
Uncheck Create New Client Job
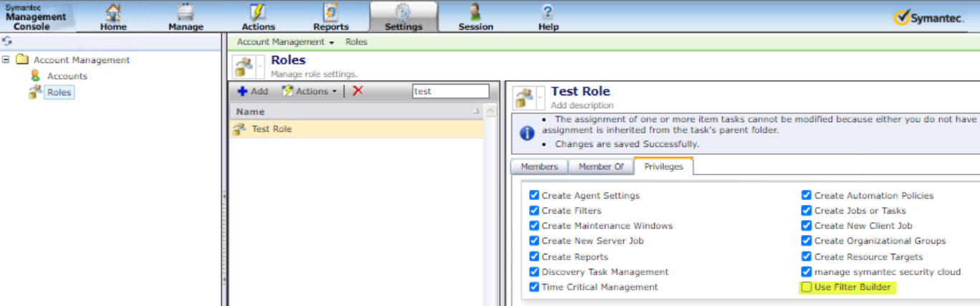(x=807, y=226)
